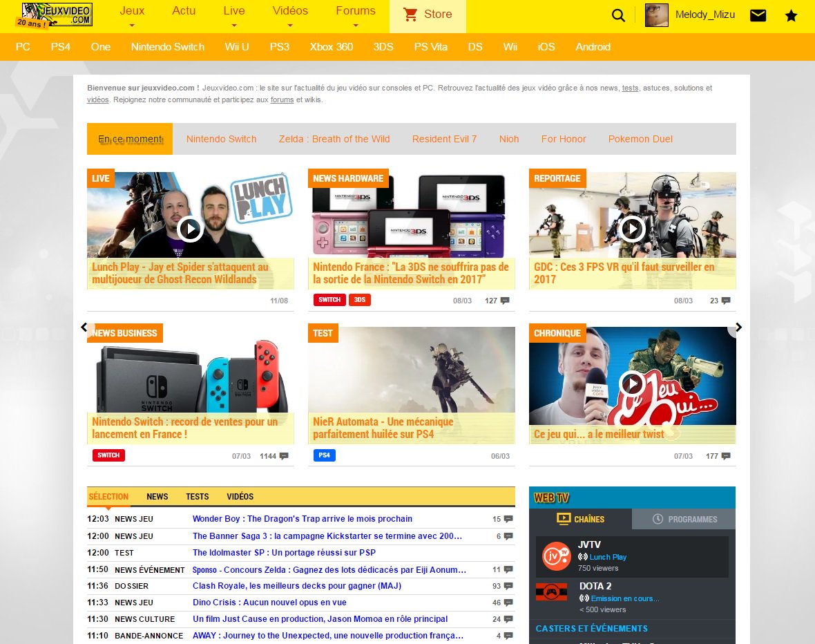Open the messages envelope icon
Screen dimensions: 815x644
click(x=758, y=15)
